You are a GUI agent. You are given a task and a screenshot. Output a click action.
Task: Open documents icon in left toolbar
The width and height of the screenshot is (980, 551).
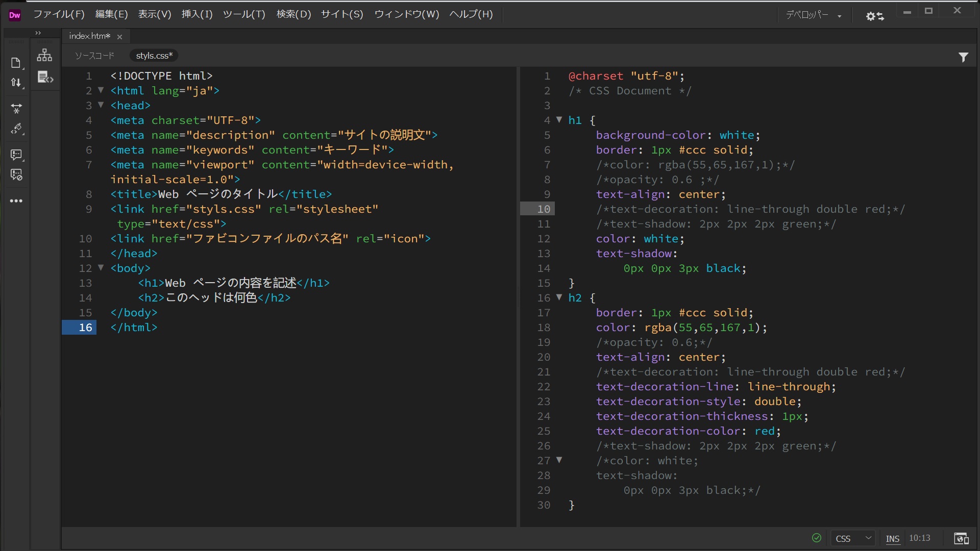click(x=16, y=63)
